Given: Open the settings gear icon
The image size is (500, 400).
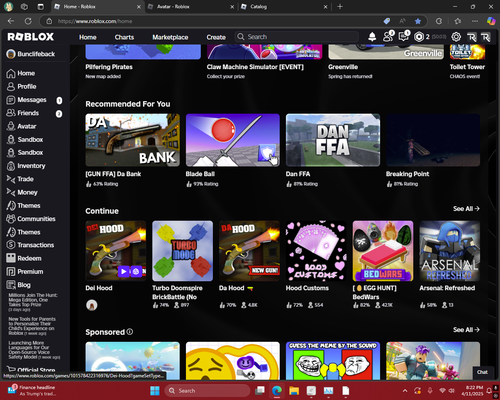Looking at the screenshot, I should (456, 37).
